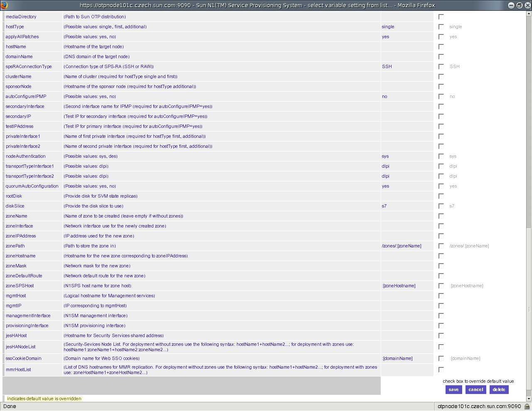The height and width of the screenshot is (411, 532).
Task: Click the zoneInterface description text
Action: [115, 226]
